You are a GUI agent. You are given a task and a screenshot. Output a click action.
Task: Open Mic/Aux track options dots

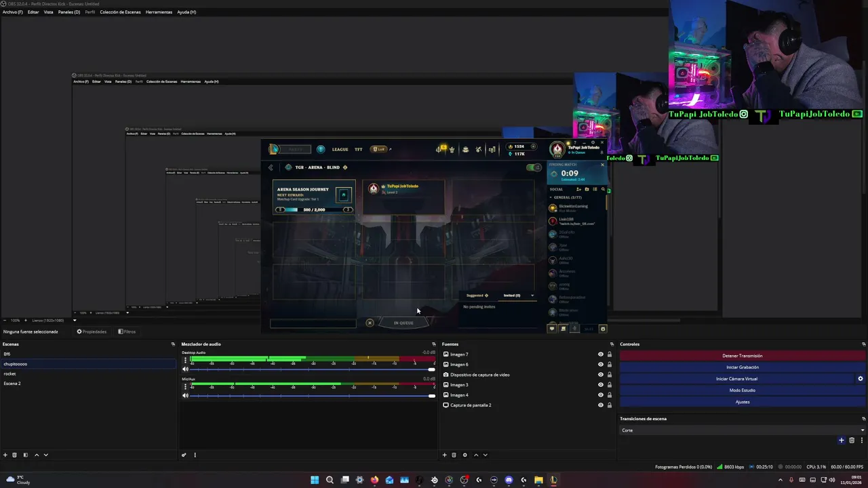point(185,386)
